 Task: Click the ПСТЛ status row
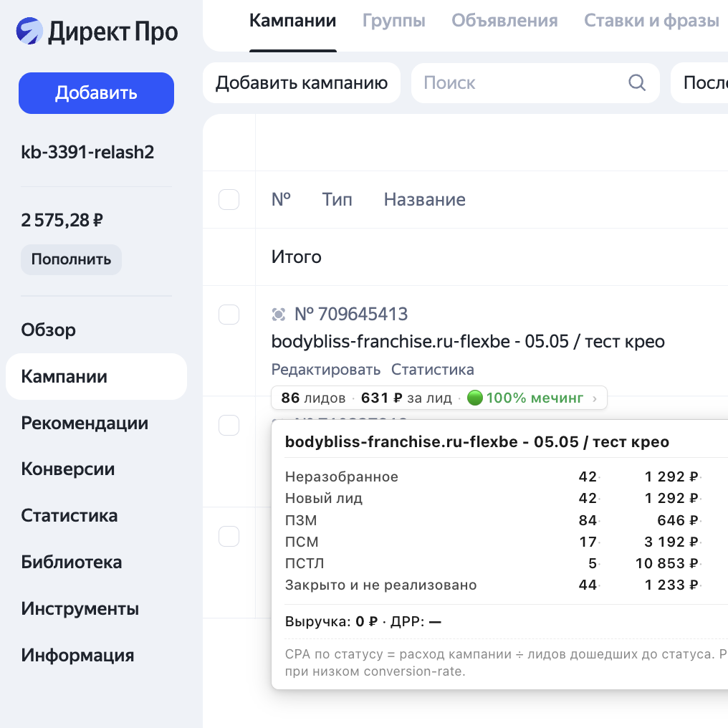tap(492, 563)
